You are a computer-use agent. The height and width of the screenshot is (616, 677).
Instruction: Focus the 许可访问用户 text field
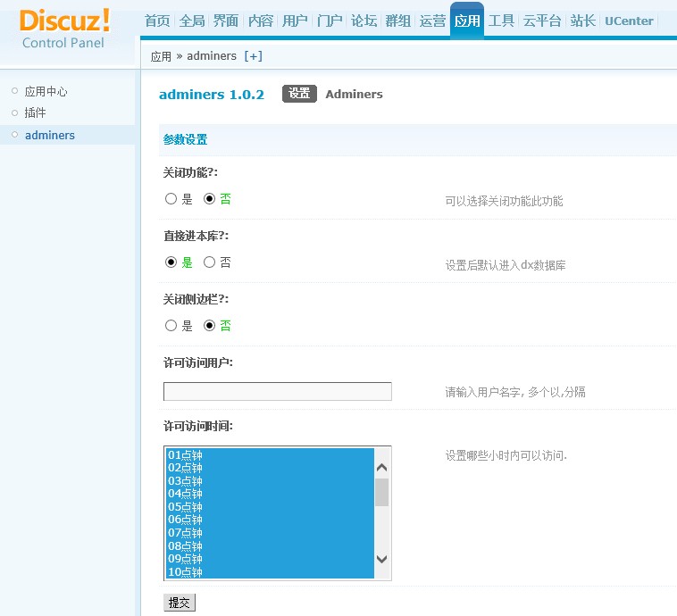pyautogui.click(x=277, y=391)
